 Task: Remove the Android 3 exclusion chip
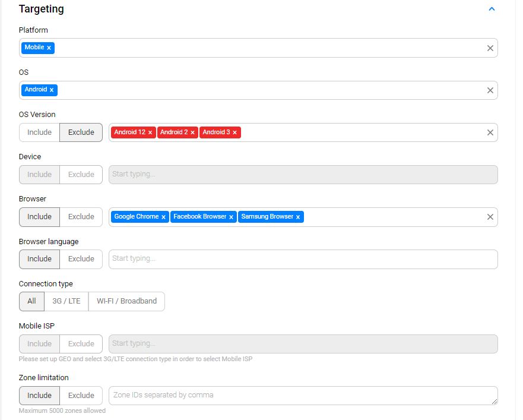pyautogui.click(x=234, y=132)
